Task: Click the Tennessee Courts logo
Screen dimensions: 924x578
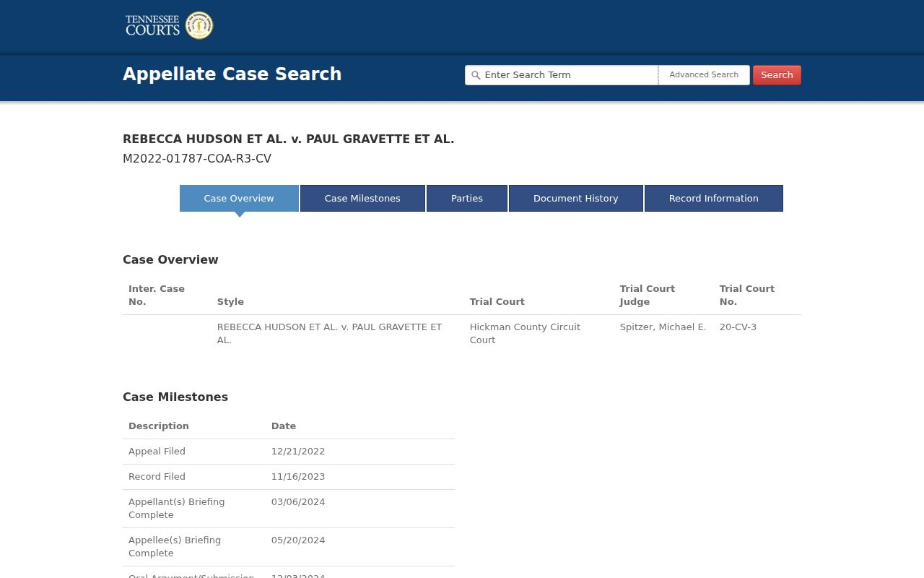Action: pos(169,25)
